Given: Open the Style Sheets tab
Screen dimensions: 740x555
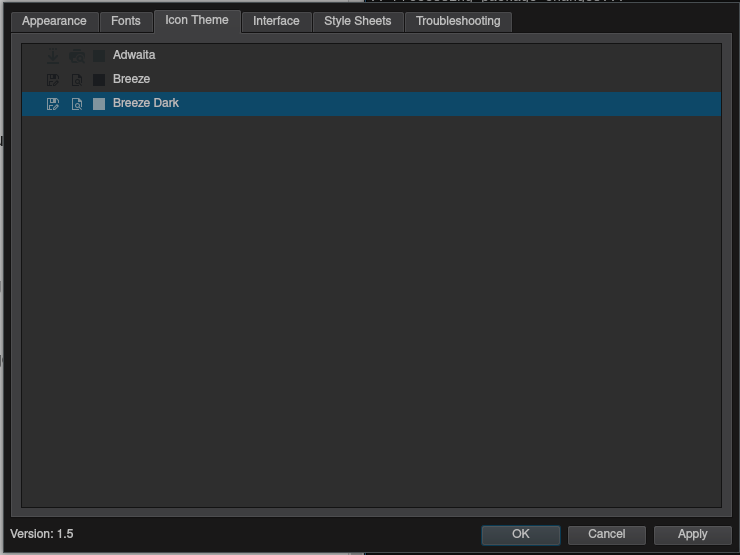Looking at the screenshot, I should pos(358,21).
